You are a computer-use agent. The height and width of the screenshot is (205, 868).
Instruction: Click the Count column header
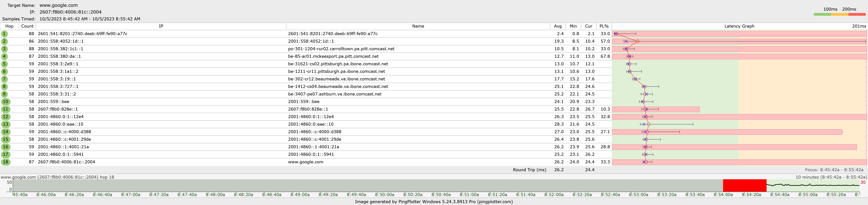(27, 26)
